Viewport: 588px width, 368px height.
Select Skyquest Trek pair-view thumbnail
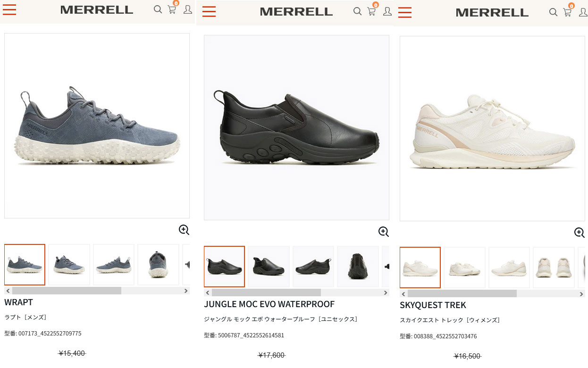pyautogui.click(x=554, y=268)
